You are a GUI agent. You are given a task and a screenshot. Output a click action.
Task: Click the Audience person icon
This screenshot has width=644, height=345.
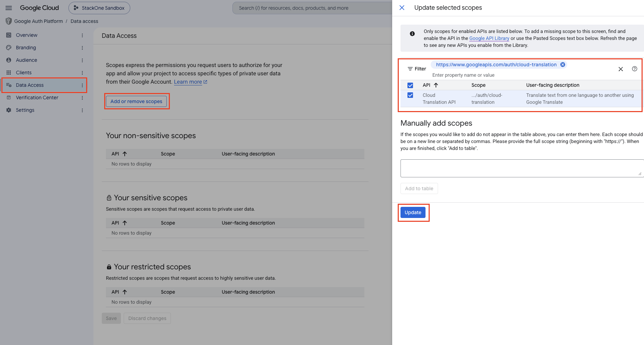[9, 60]
